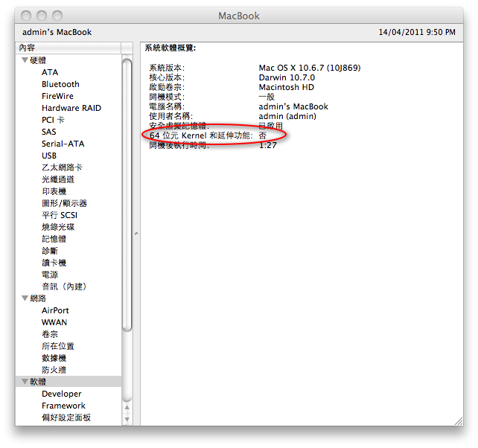
Task: Select 數據機 modem entry
Action: pyautogui.click(x=54, y=358)
